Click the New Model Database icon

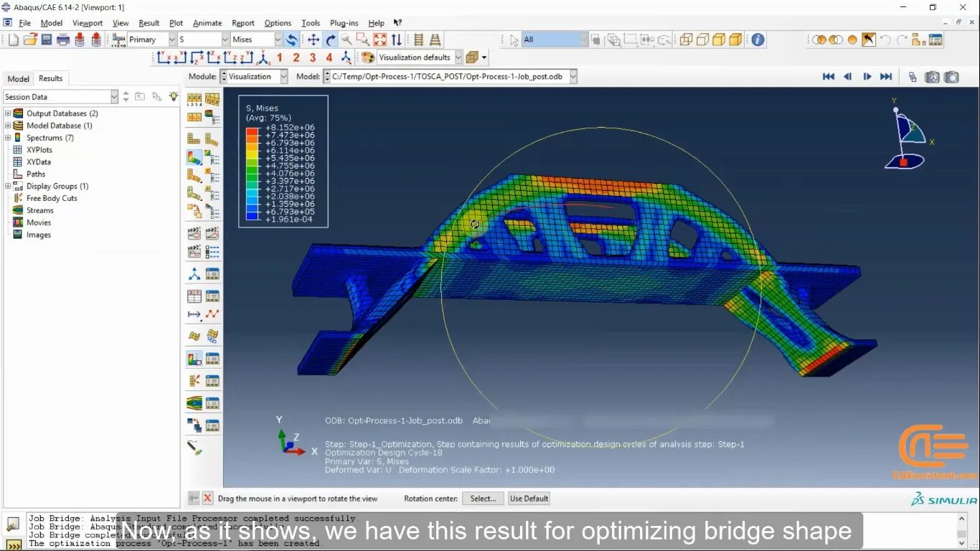pyautogui.click(x=13, y=39)
